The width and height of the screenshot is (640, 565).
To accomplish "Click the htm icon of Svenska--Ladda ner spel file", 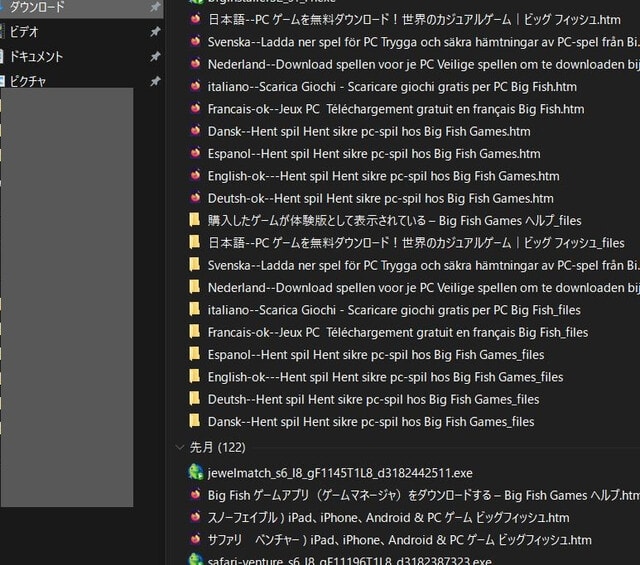I will 196,41.
